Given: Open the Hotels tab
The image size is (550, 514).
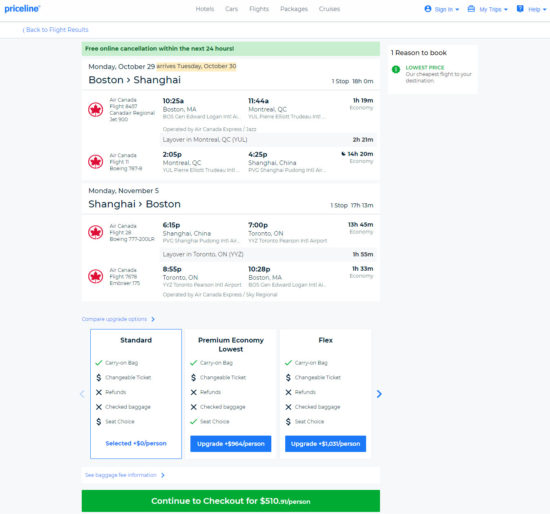Looking at the screenshot, I should (204, 9).
